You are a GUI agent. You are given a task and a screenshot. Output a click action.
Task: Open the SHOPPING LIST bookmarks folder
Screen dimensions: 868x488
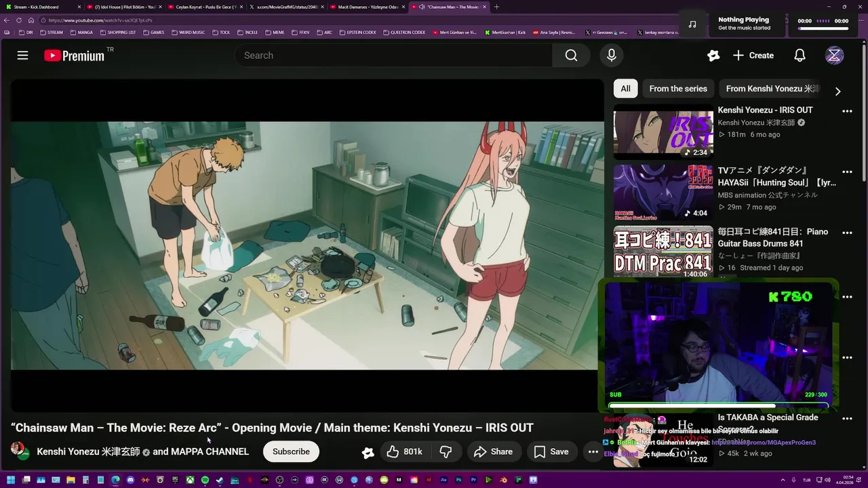tap(118, 33)
